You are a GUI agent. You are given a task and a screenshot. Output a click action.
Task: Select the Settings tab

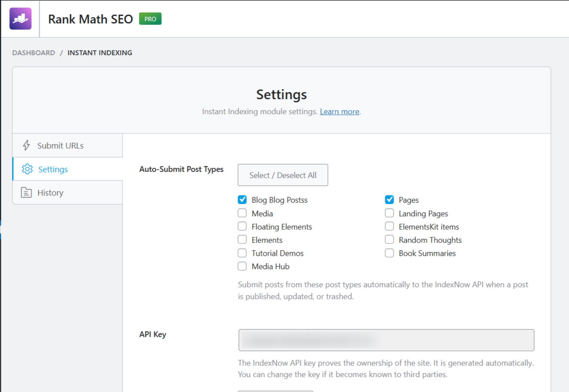67,169
